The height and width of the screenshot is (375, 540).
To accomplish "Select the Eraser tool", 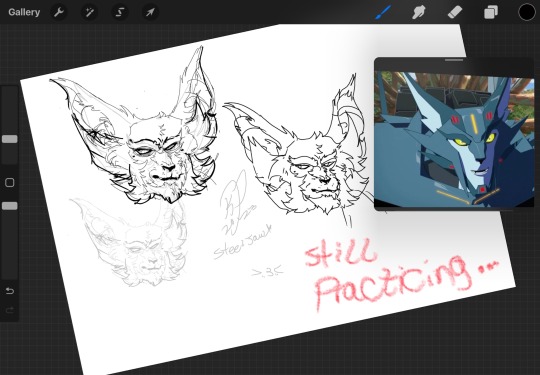I will (x=455, y=12).
